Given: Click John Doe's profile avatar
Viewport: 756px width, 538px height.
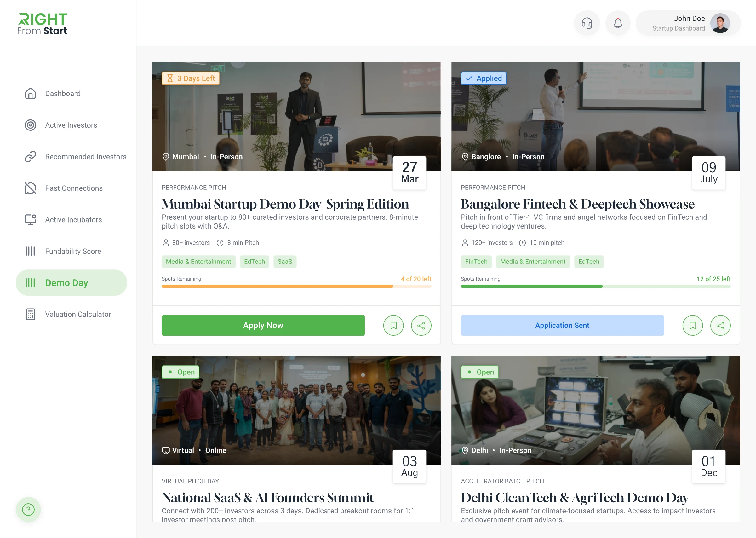Looking at the screenshot, I should (x=720, y=23).
